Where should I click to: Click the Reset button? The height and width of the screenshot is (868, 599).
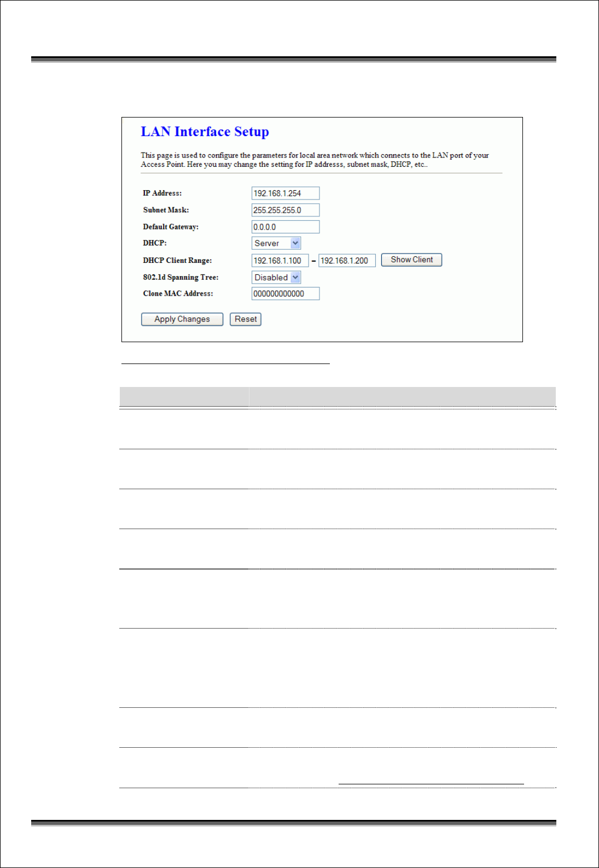coord(246,319)
